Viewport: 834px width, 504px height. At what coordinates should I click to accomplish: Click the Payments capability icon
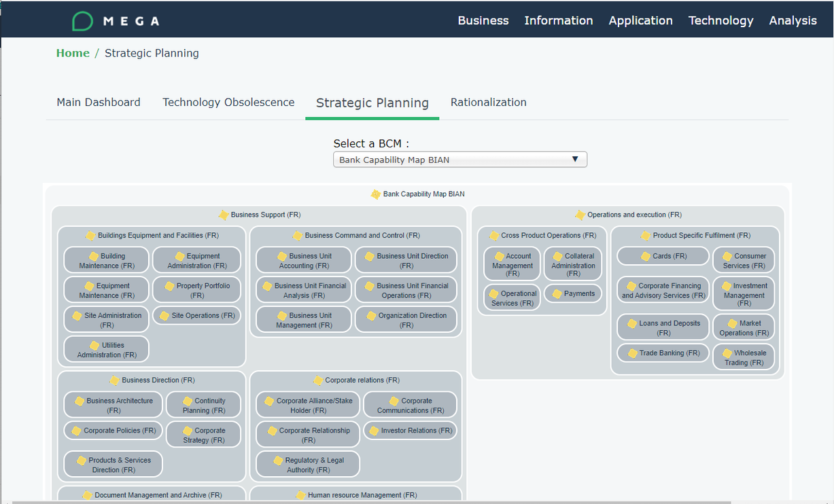click(x=557, y=294)
